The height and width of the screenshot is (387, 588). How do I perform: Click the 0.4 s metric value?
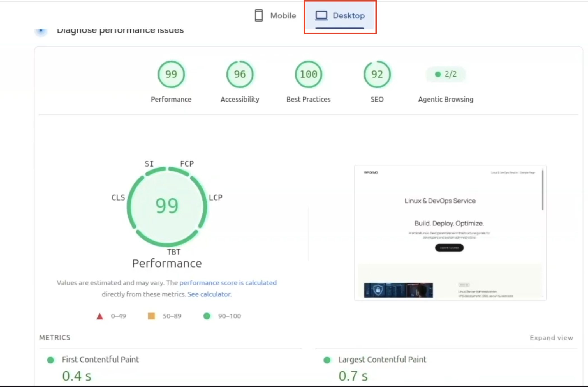(77, 376)
